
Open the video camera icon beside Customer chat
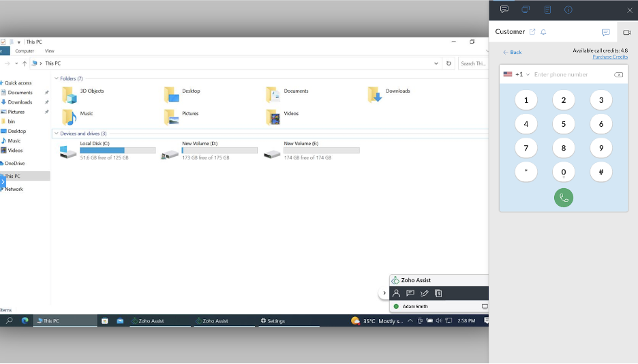[x=627, y=32]
